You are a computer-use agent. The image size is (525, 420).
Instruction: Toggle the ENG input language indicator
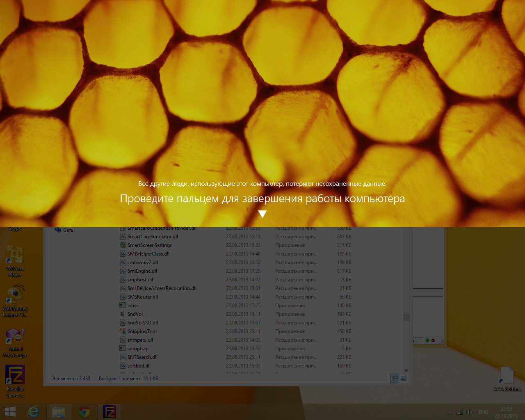(x=483, y=412)
